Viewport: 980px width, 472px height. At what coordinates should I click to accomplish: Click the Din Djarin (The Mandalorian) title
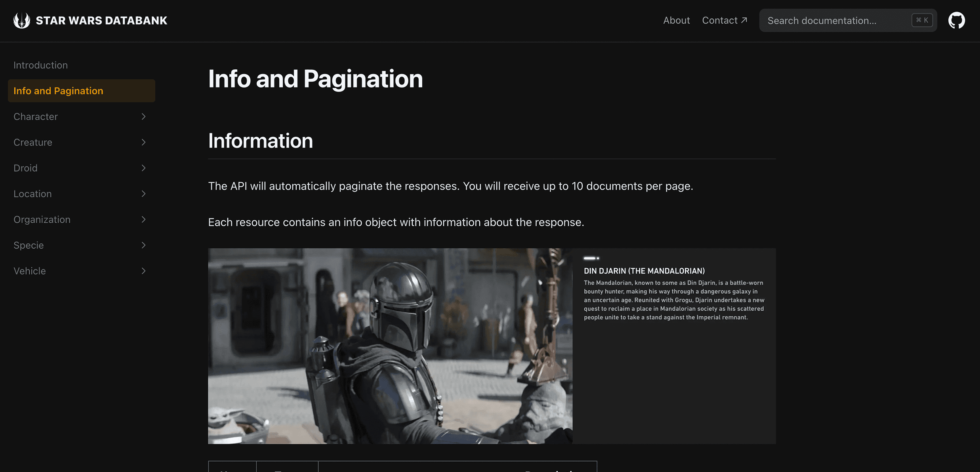click(644, 271)
